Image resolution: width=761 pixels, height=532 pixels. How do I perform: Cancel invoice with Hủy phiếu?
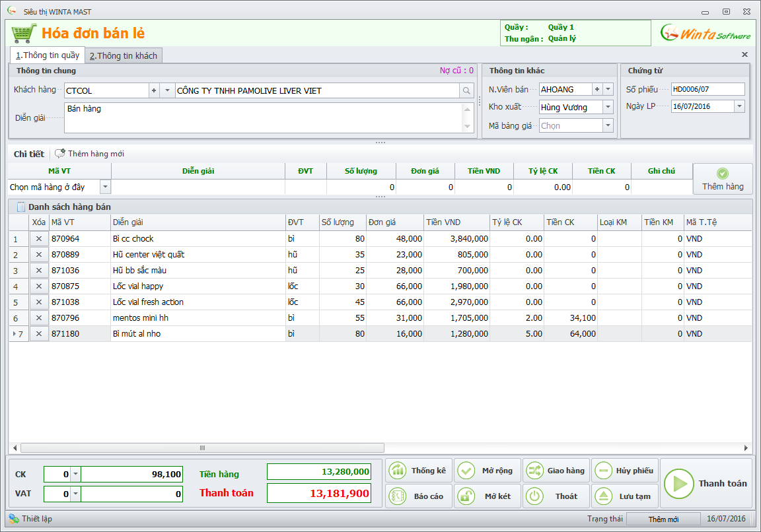tap(625, 471)
